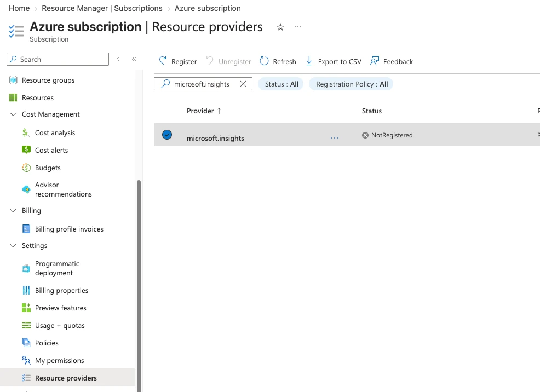Go to the Home breadcrumb
540x392 pixels.
(19, 8)
